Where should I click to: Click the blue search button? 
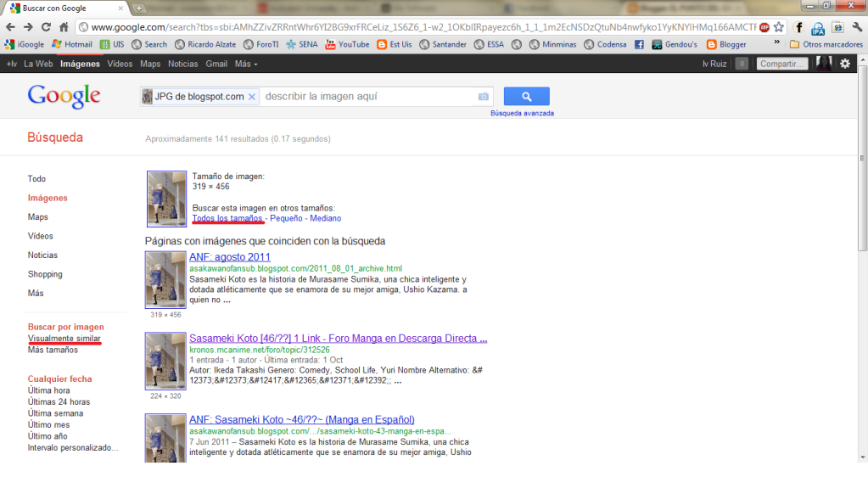pos(526,97)
